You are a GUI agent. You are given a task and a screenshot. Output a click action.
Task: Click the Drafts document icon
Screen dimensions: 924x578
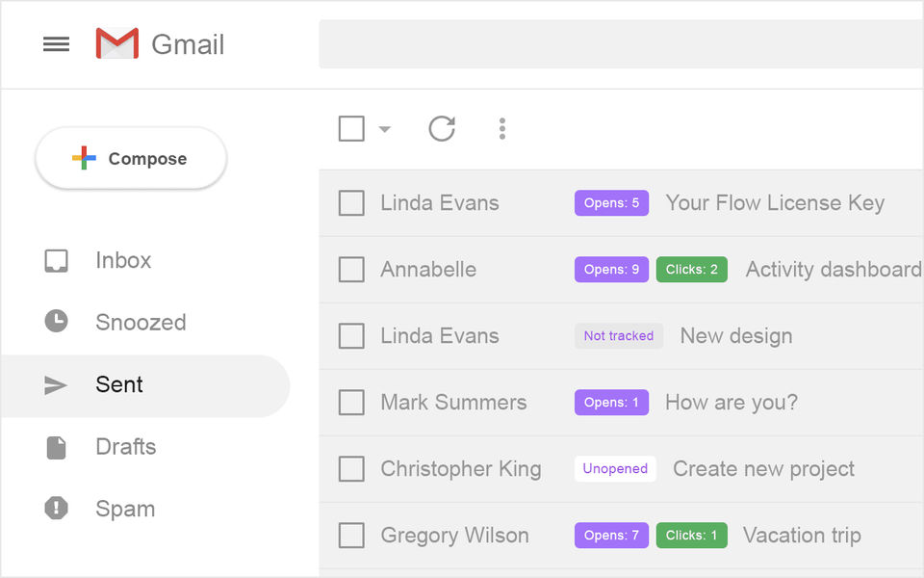click(57, 447)
